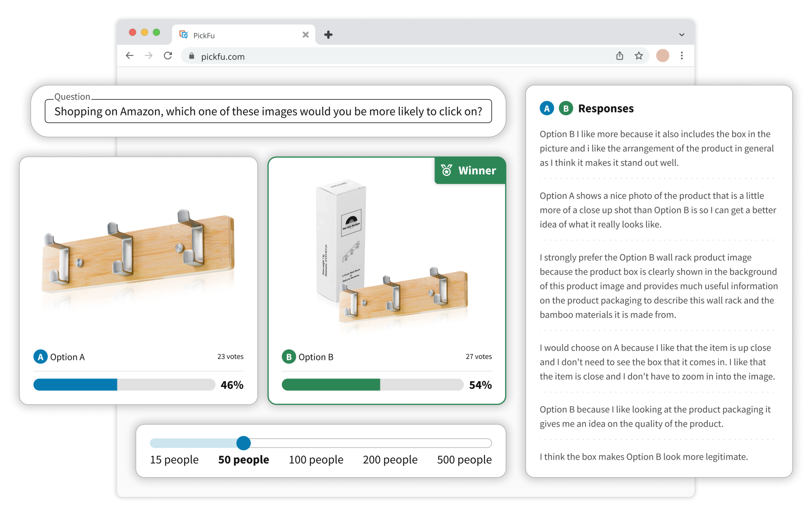Click the share icon in the address bar
Screen dimensions: 812x516
coord(620,56)
